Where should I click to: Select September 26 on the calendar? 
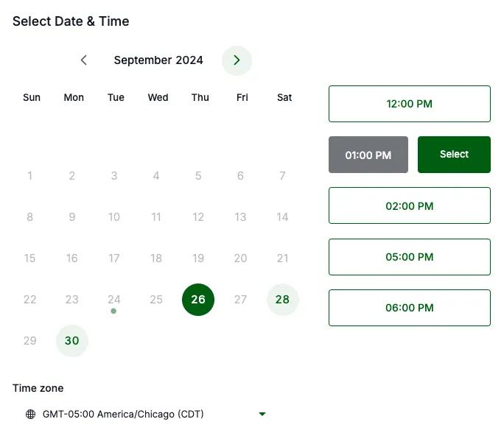click(x=198, y=300)
